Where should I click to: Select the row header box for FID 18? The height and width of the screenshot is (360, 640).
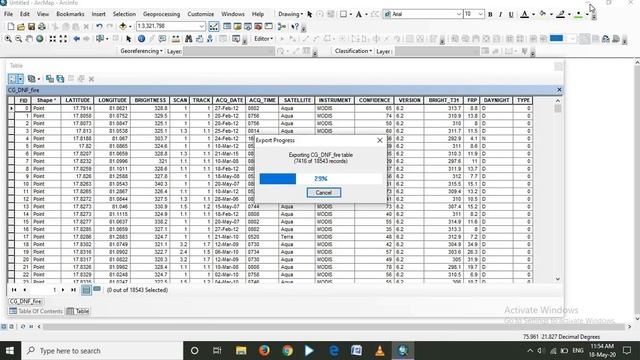tap(11, 244)
